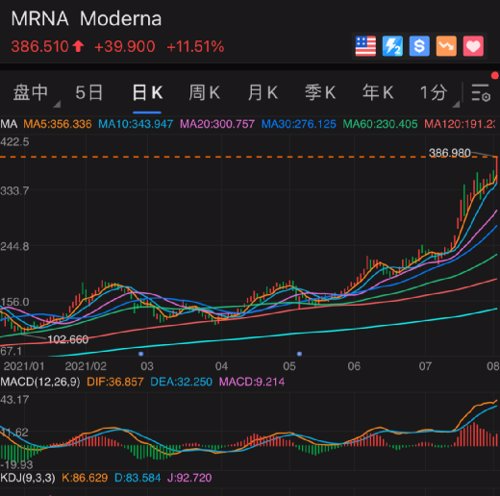Screen dimensions: 500x496
Task: Tap the -19.93 MACD axis label
Action: (x=17, y=464)
